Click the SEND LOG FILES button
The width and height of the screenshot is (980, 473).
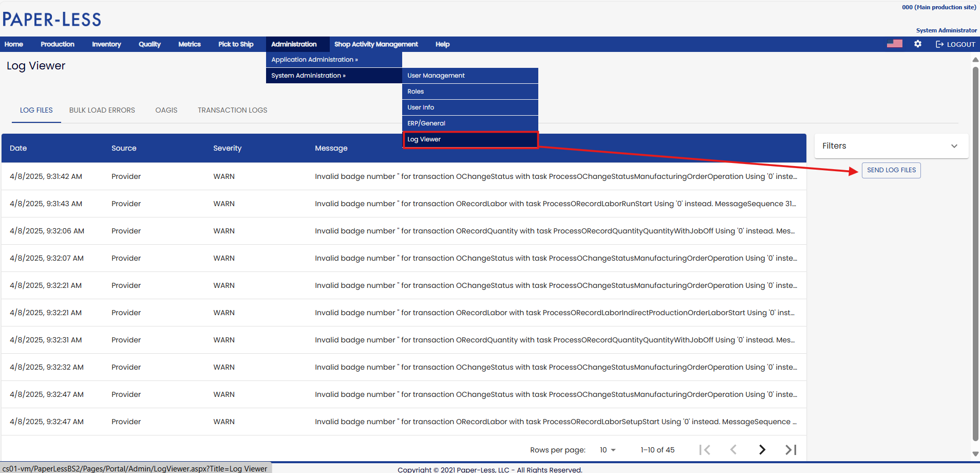tap(891, 170)
